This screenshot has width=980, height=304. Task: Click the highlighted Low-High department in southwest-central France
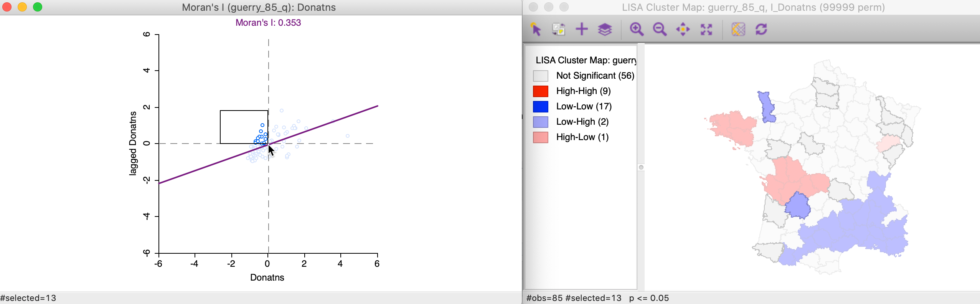(797, 207)
